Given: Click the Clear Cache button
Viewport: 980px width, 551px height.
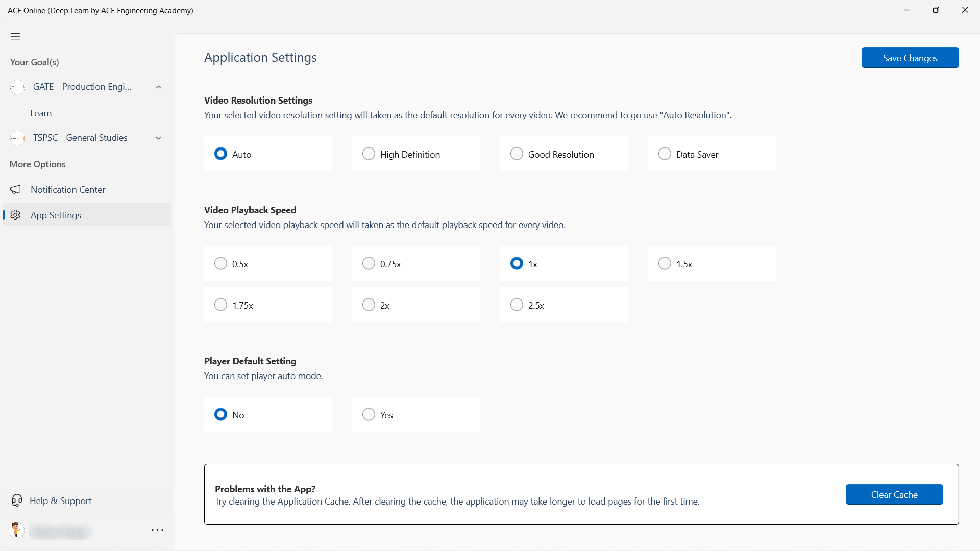Looking at the screenshot, I should pyautogui.click(x=894, y=494).
